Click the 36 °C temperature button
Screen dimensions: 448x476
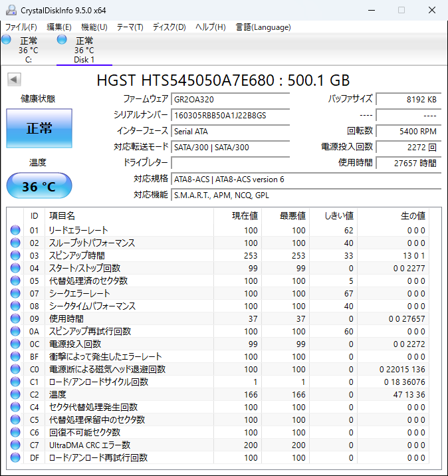coord(39,185)
